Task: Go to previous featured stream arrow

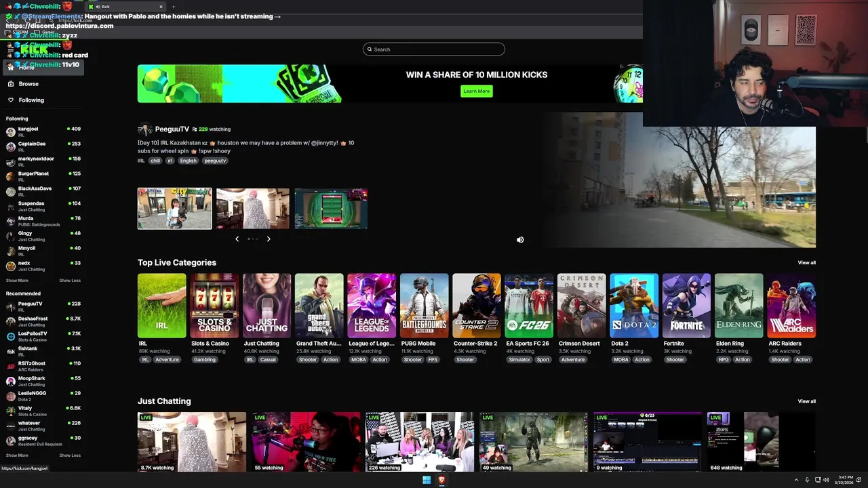Action: tap(237, 239)
